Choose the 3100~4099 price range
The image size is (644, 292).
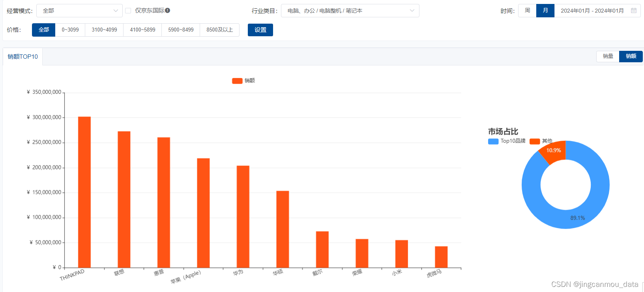(x=104, y=30)
